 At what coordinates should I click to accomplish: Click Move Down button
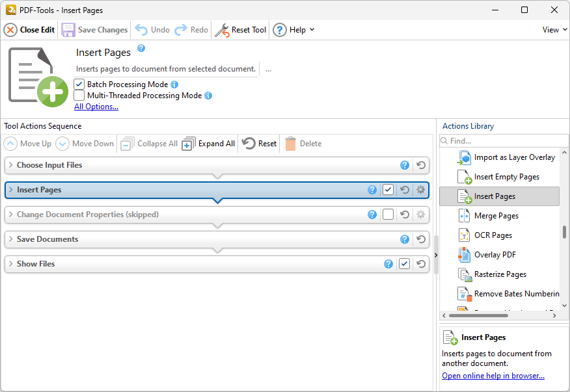coord(85,144)
